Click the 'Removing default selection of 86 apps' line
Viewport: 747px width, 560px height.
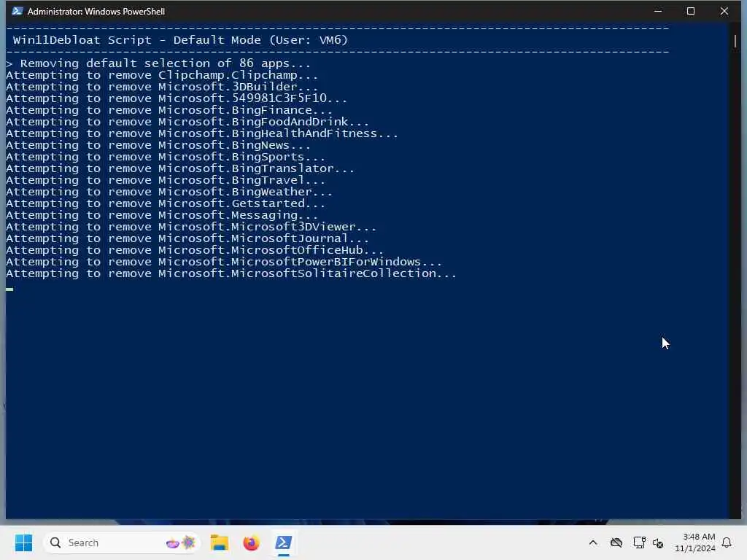click(158, 63)
